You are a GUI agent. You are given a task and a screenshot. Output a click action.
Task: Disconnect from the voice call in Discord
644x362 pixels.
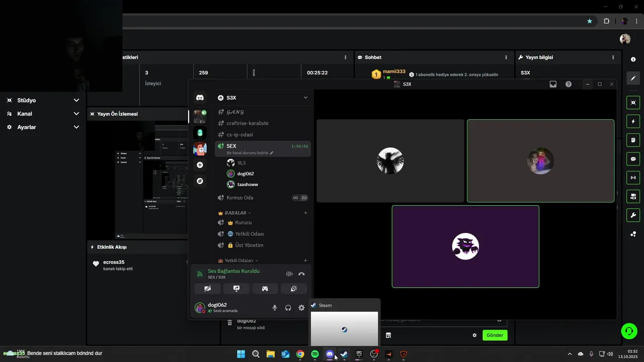click(x=301, y=274)
